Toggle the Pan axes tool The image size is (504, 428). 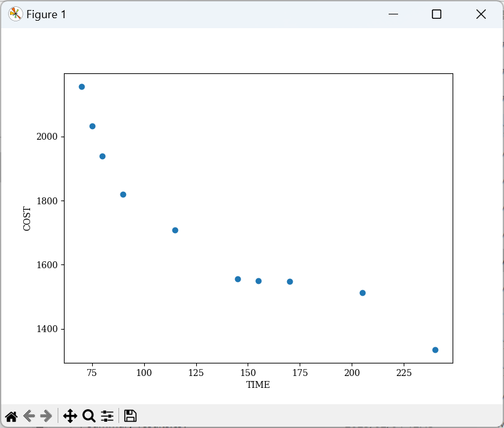click(x=70, y=415)
